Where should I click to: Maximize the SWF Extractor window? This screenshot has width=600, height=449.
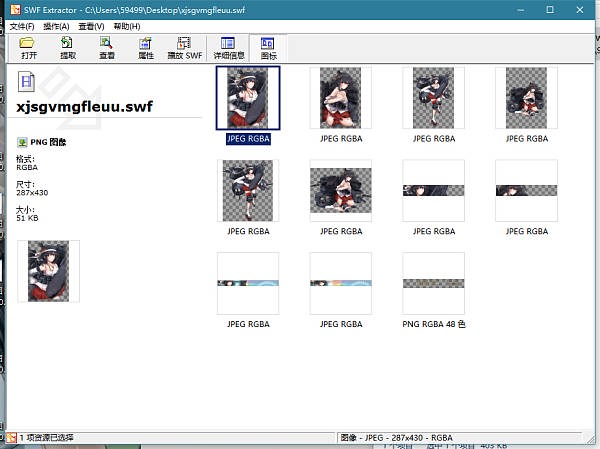[550, 10]
